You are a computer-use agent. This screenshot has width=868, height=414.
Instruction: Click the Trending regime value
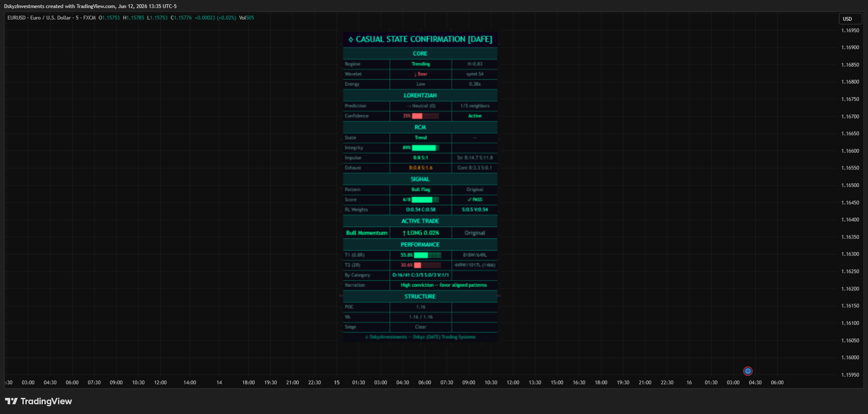tap(421, 64)
